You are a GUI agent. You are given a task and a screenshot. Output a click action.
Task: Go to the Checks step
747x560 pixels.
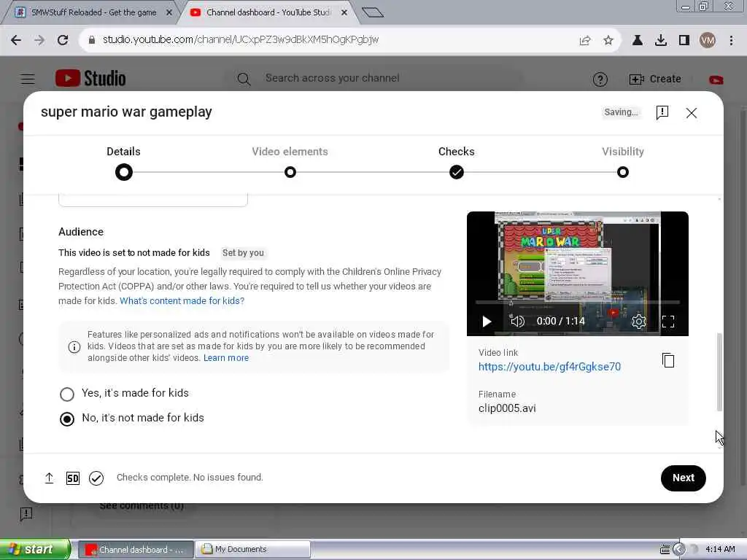(x=457, y=162)
